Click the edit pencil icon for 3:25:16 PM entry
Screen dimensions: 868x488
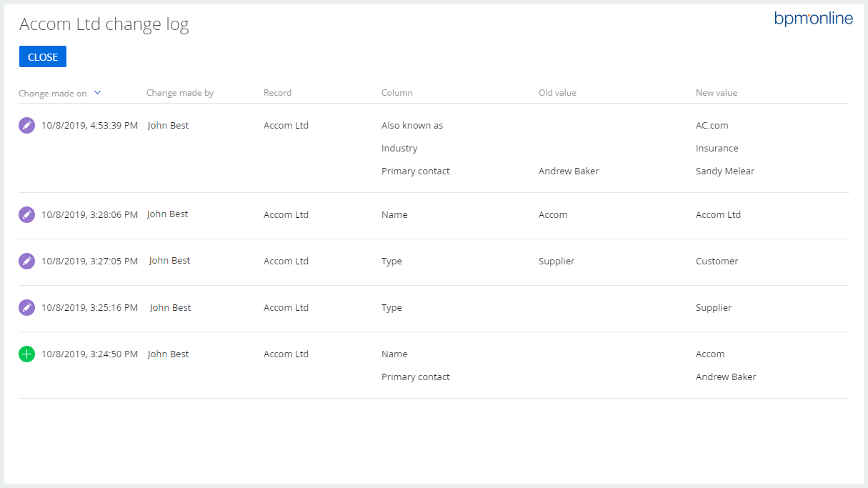(26, 307)
